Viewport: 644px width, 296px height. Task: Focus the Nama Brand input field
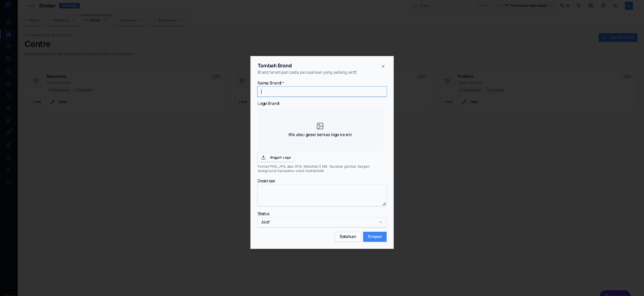(x=322, y=92)
